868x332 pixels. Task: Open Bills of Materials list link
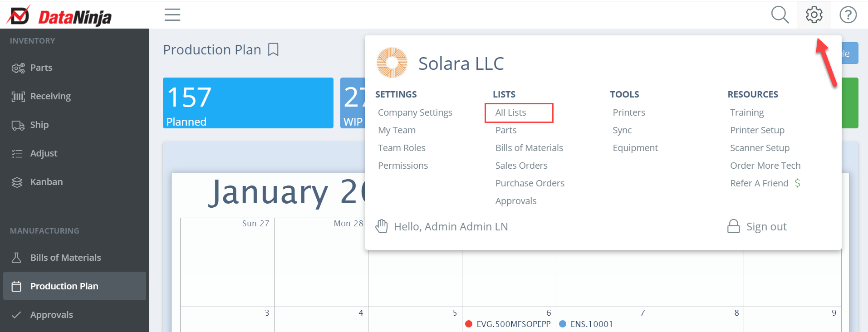pos(529,148)
